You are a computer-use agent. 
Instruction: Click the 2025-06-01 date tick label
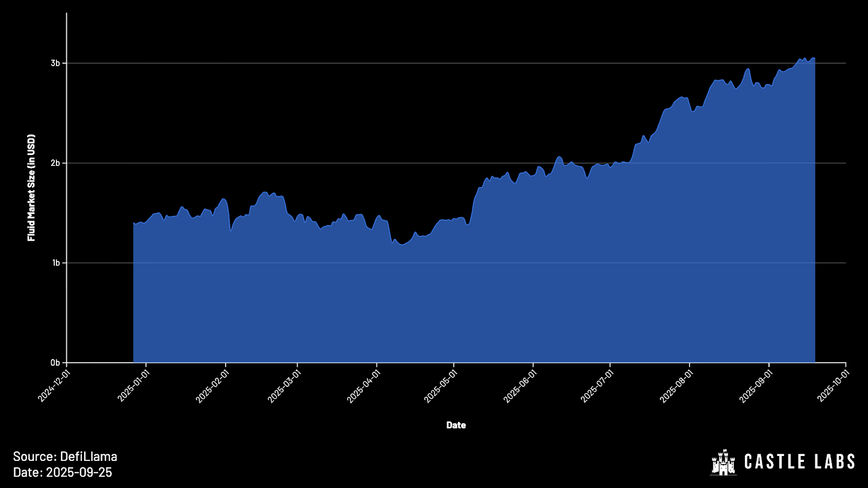[520, 386]
